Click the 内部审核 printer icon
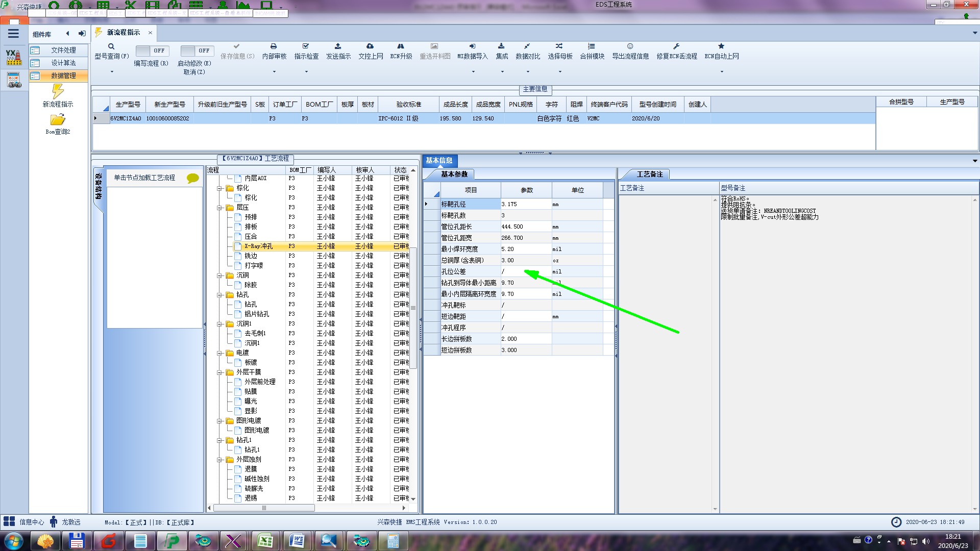The height and width of the screenshot is (551, 980). pos(274,46)
